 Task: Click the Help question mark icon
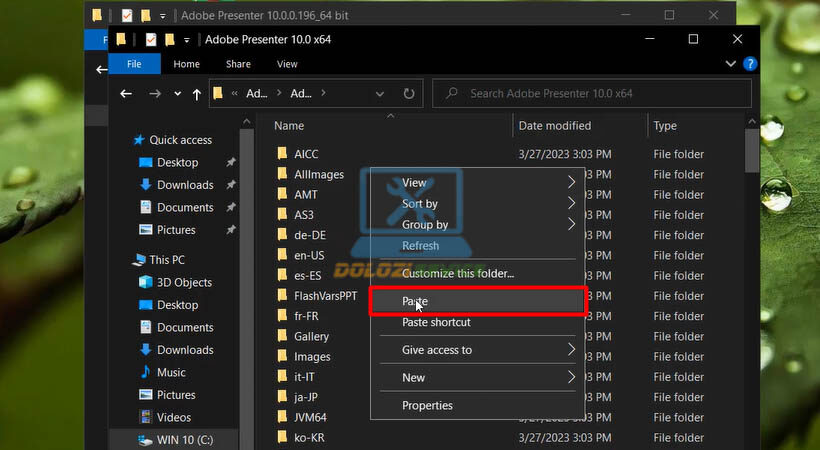coord(750,64)
